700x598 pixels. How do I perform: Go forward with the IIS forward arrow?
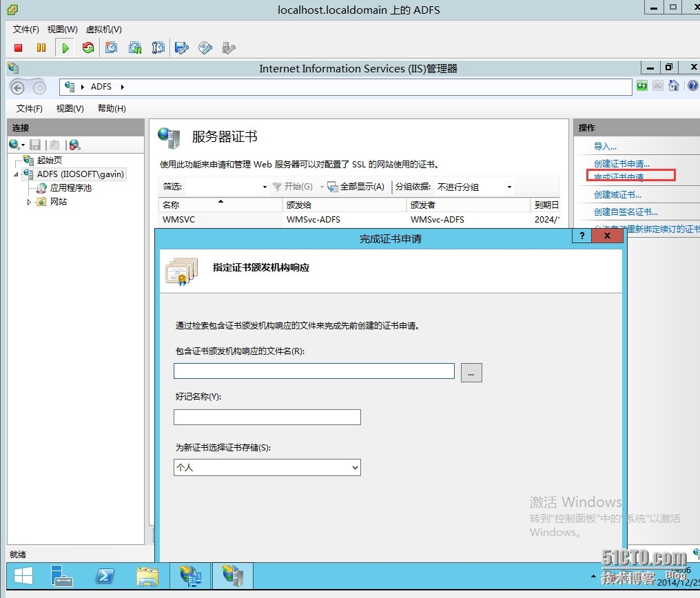[39, 87]
